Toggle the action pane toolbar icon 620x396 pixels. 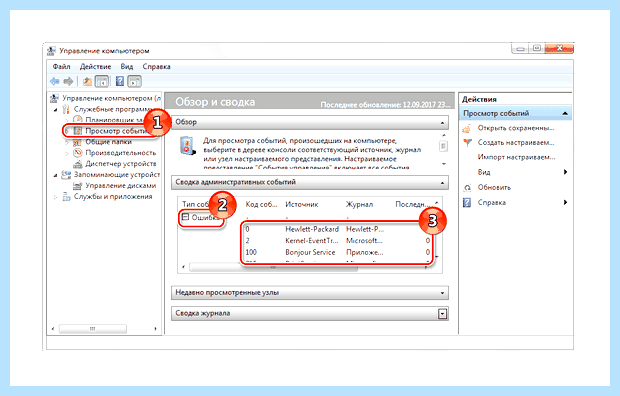134,81
